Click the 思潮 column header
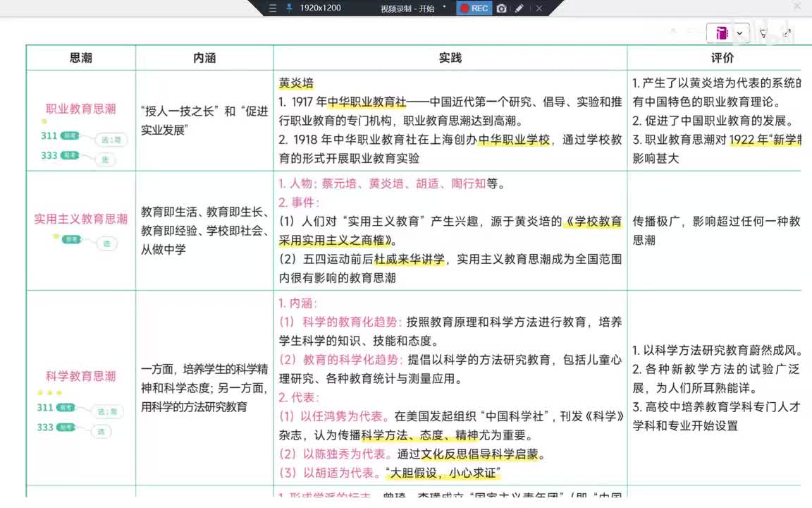Viewport: 812px width, 508px height. tap(81, 58)
